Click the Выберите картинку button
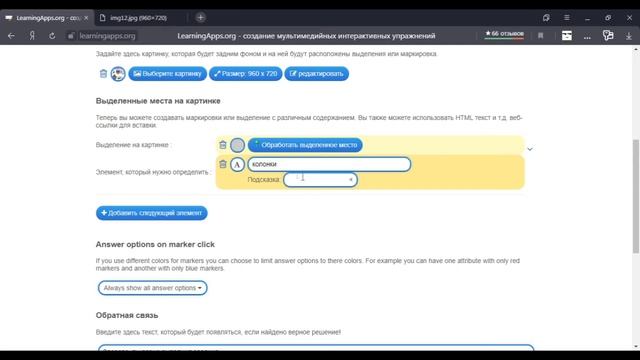640x360 pixels. tap(167, 74)
